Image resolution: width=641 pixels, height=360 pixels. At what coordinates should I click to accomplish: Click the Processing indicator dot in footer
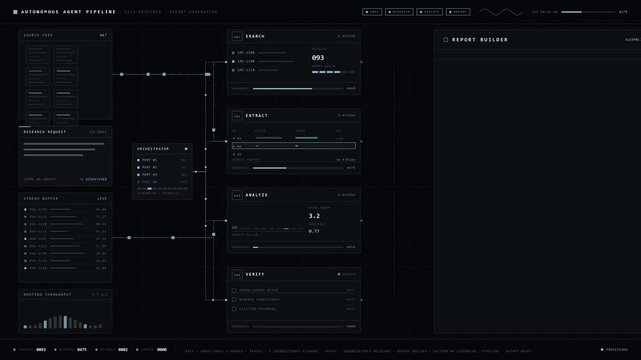pyautogui.click(x=602, y=350)
